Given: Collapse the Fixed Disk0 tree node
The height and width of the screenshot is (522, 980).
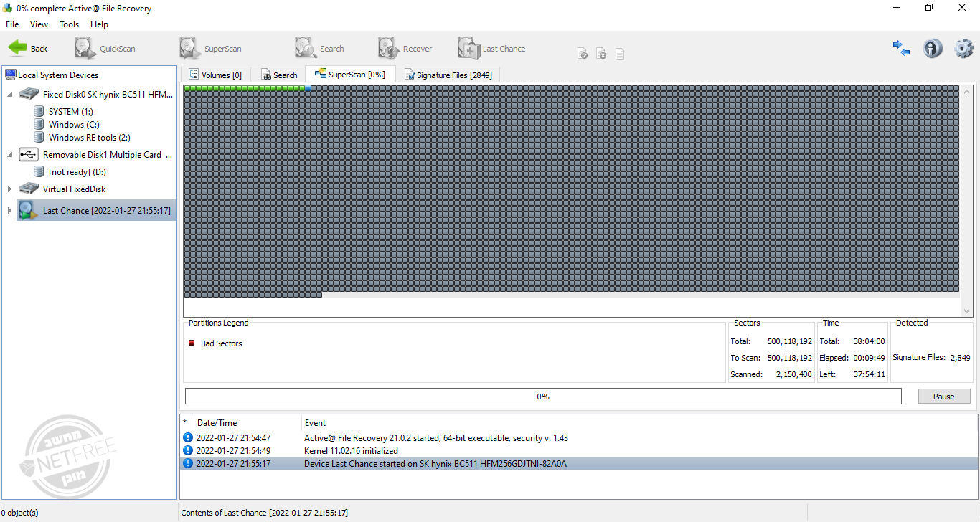Looking at the screenshot, I should [10, 94].
